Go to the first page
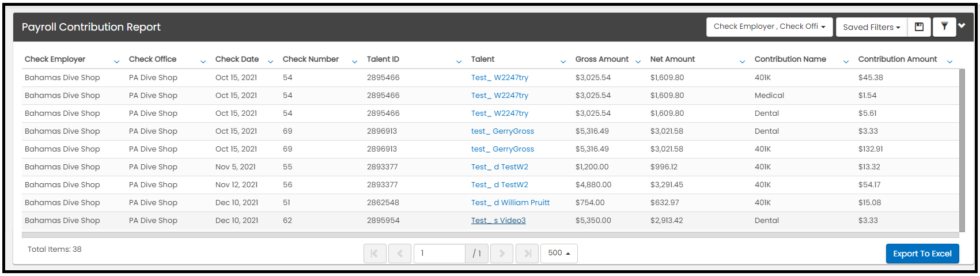The width and height of the screenshot is (980, 276). tap(374, 254)
